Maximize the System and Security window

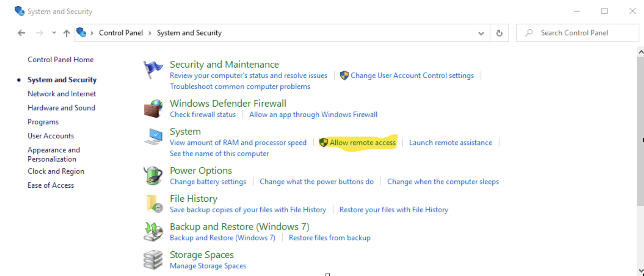coord(605,11)
